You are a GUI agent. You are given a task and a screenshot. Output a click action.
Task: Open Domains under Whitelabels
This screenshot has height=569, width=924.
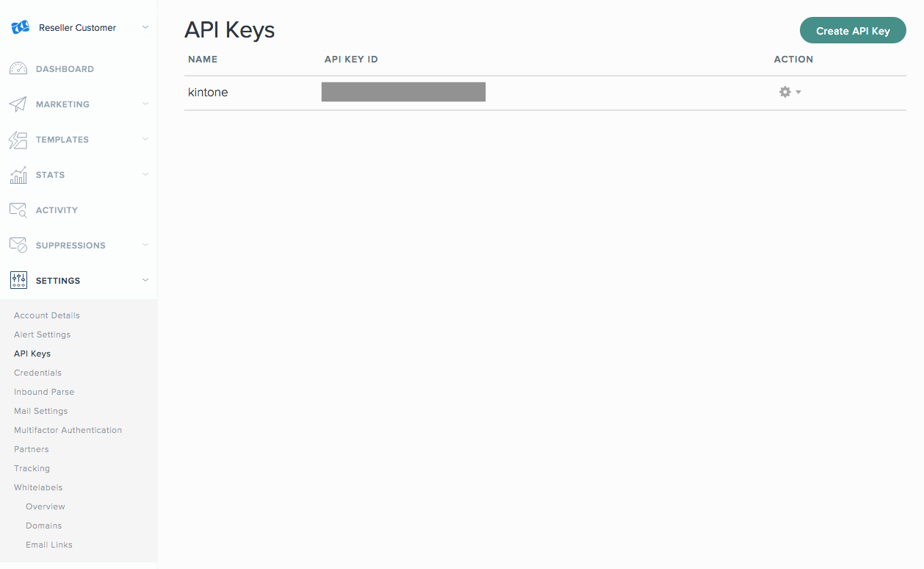click(x=44, y=526)
